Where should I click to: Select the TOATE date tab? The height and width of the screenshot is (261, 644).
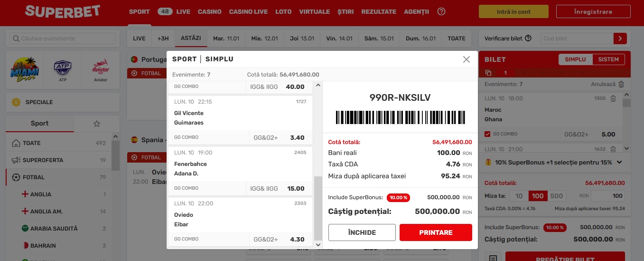[457, 39]
